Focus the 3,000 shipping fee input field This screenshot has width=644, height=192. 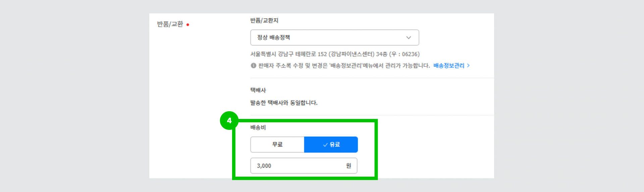pos(299,166)
